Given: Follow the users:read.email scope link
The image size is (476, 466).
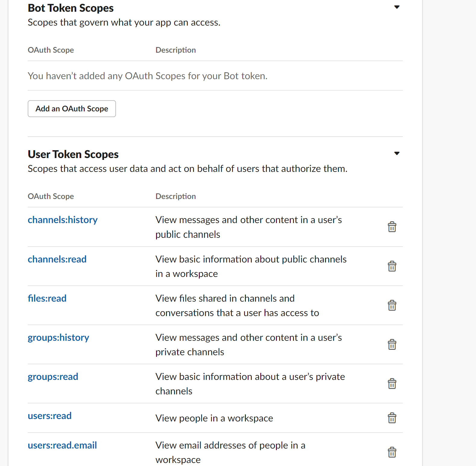Looking at the screenshot, I should tap(62, 445).
